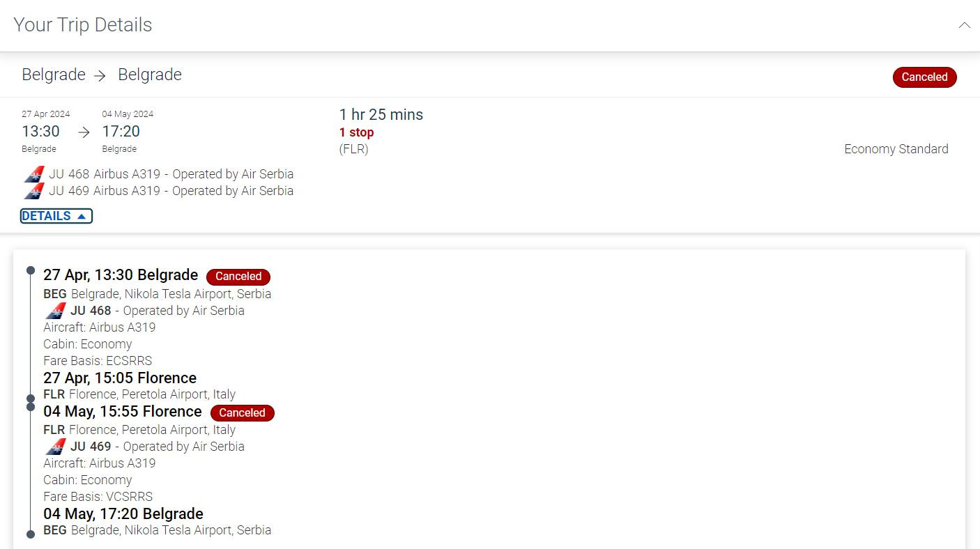
Task: Click the Fare Basis ECSRRS text
Action: pos(98,361)
